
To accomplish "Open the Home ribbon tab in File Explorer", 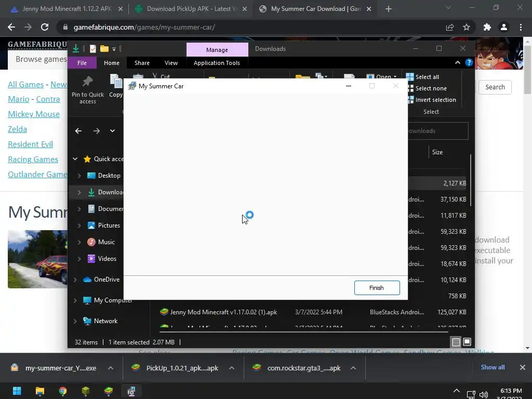I will pyautogui.click(x=112, y=63).
